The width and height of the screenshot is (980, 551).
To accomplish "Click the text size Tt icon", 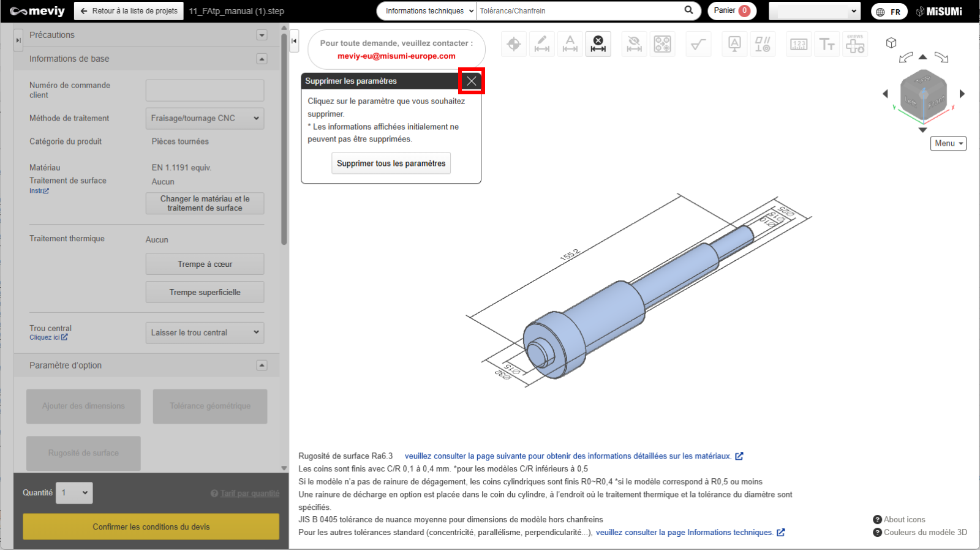I will point(827,44).
